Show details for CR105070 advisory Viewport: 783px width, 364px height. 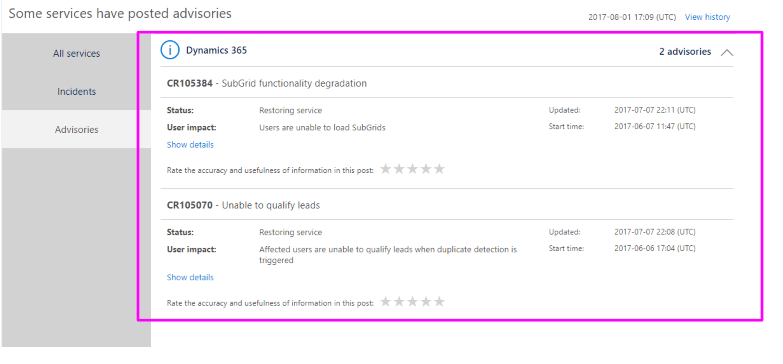point(190,277)
